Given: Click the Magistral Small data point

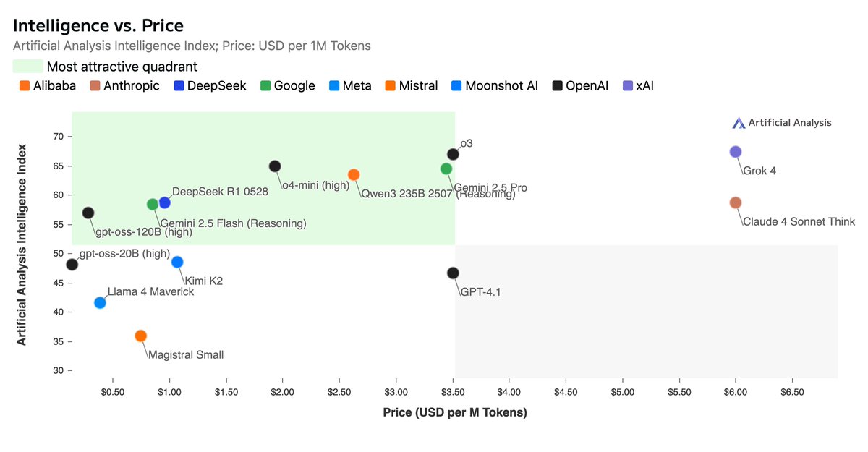Looking at the screenshot, I should coord(141,336).
